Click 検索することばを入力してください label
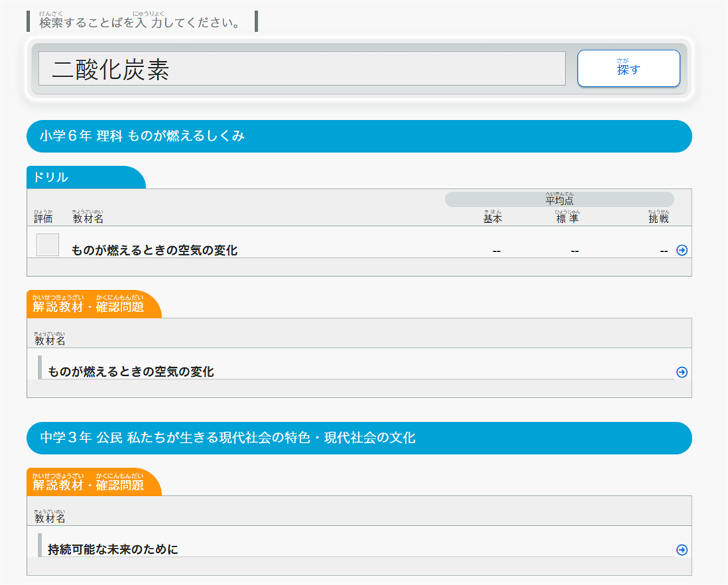Image resolution: width=728 pixels, height=585 pixels. pos(140,23)
